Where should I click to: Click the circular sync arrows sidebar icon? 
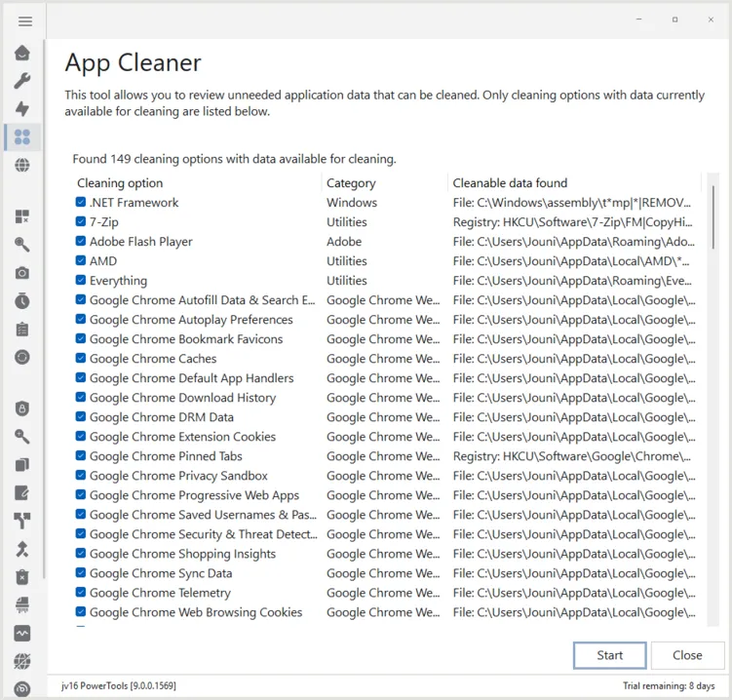(22, 357)
